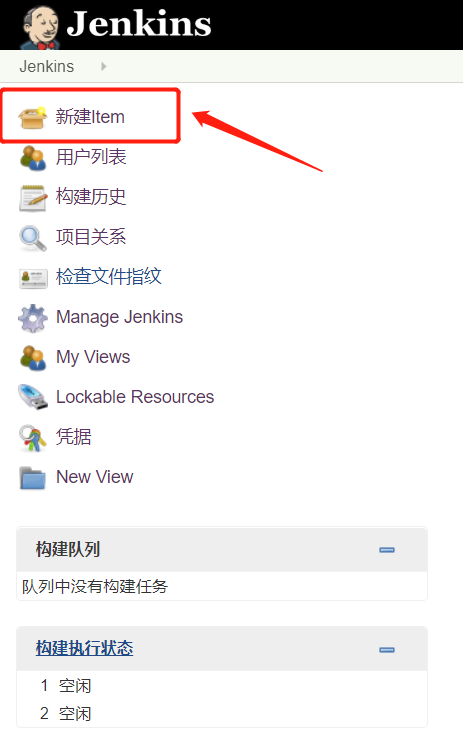Image resolution: width=463 pixels, height=739 pixels.
Task: Go to 用户列表 page
Action: [x=91, y=157]
